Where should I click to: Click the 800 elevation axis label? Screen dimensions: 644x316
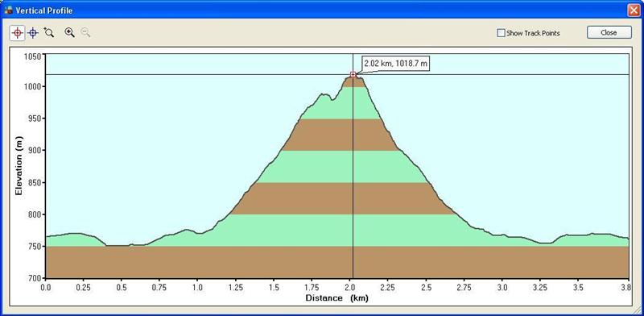pyautogui.click(x=35, y=214)
